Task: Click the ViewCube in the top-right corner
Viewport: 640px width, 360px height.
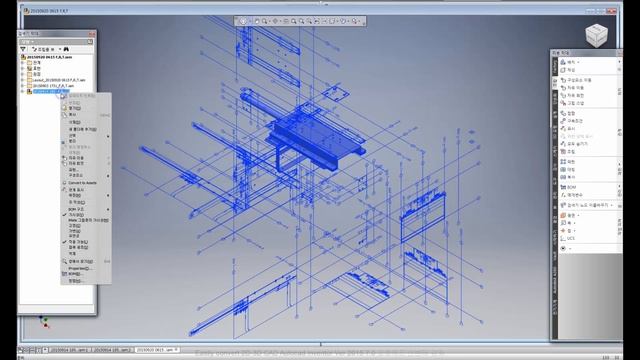Action: click(x=596, y=35)
